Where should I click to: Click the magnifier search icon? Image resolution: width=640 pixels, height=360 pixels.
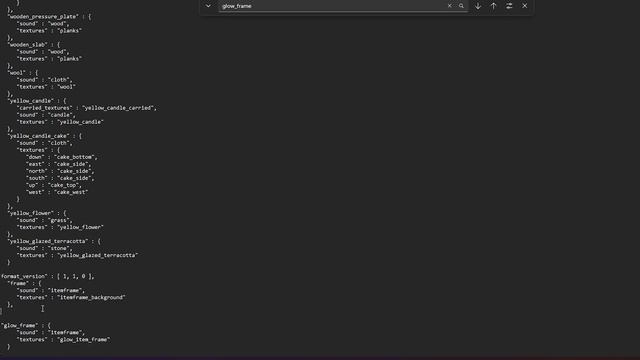tap(461, 6)
